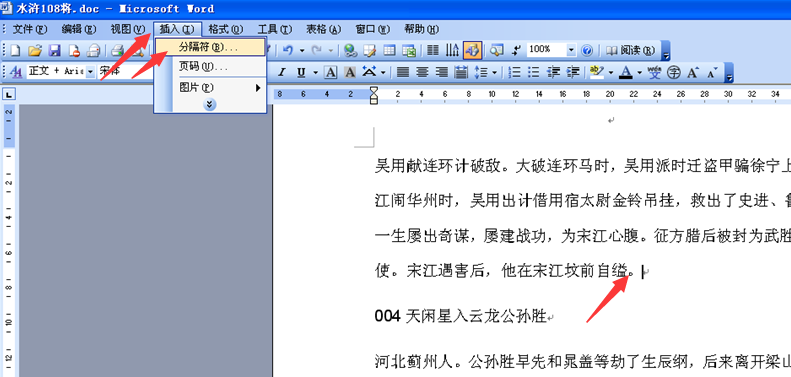Expand full Insert menu with chevron
791x377 pixels.
click(210, 104)
